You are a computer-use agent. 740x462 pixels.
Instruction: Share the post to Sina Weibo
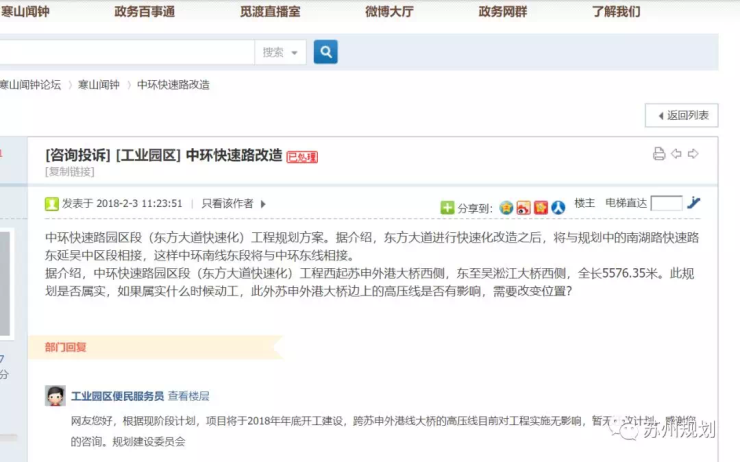[x=524, y=207]
